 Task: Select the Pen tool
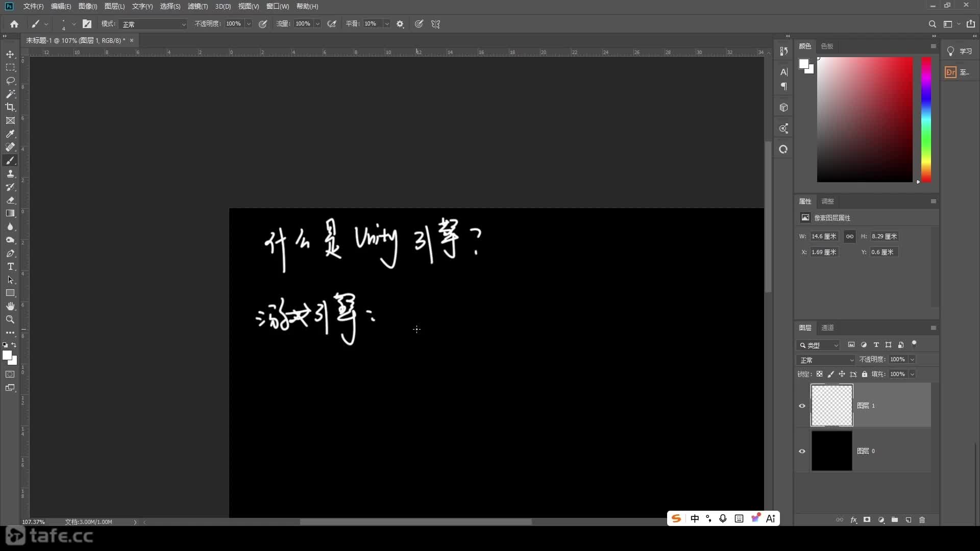(x=10, y=253)
